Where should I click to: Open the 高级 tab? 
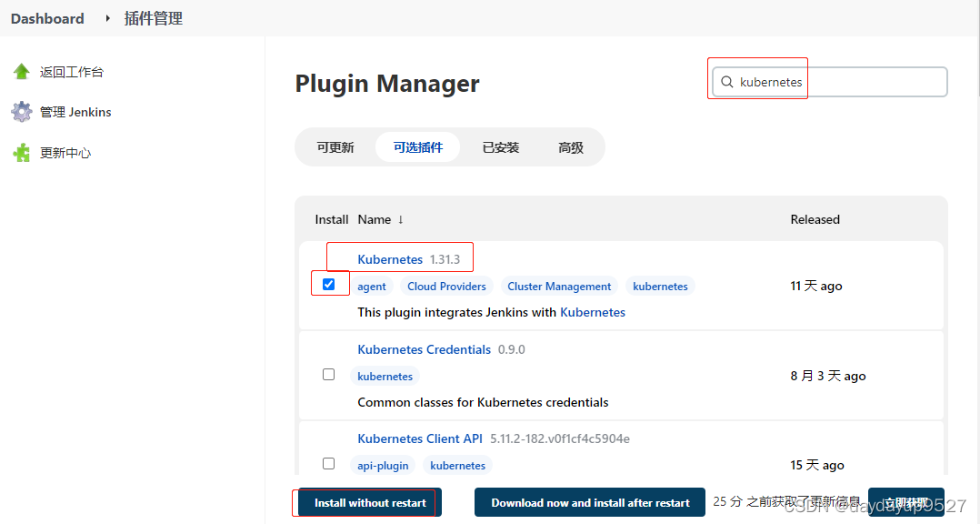coord(571,147)
